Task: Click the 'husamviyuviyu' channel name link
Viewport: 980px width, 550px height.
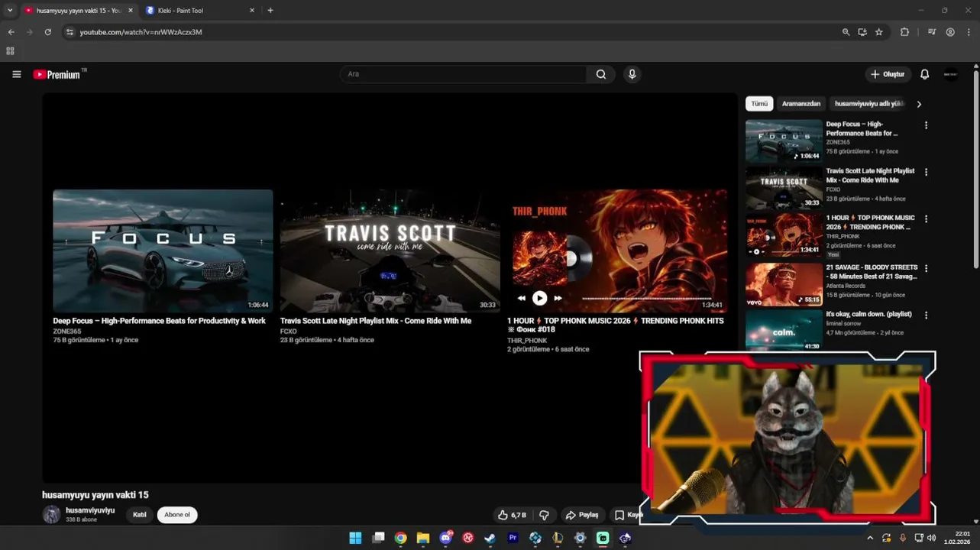Action: pos(90,510)
